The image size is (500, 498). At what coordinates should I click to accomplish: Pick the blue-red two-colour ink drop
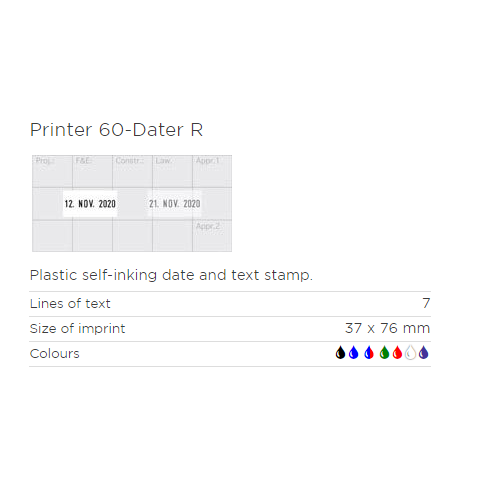(369, 353)
